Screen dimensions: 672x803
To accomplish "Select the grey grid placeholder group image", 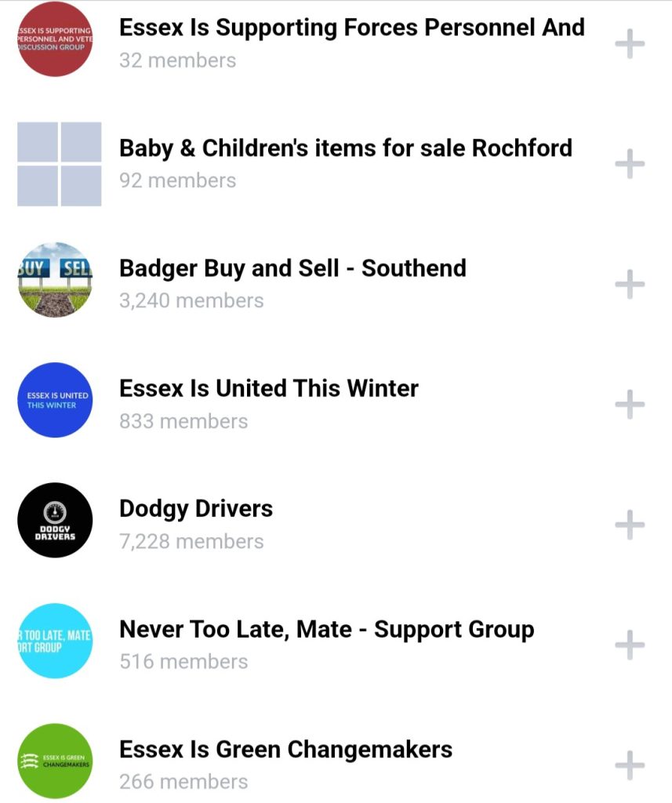I will [x=60, y=164].
